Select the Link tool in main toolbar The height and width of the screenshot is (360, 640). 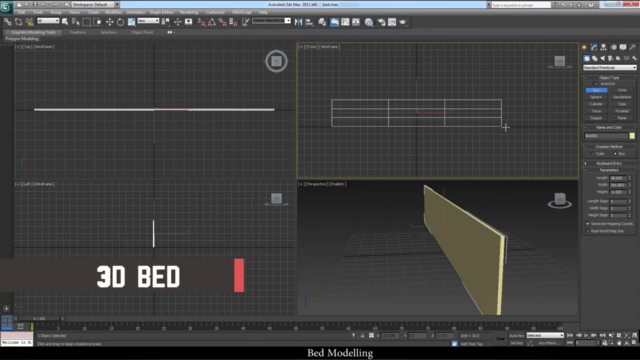pyautogui.click(x=7, y=22)
